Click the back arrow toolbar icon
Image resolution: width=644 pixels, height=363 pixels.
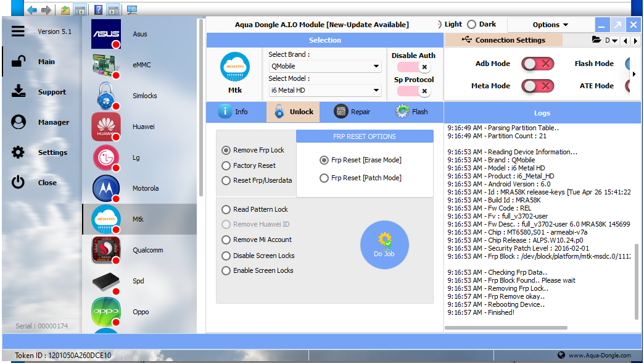32,10
